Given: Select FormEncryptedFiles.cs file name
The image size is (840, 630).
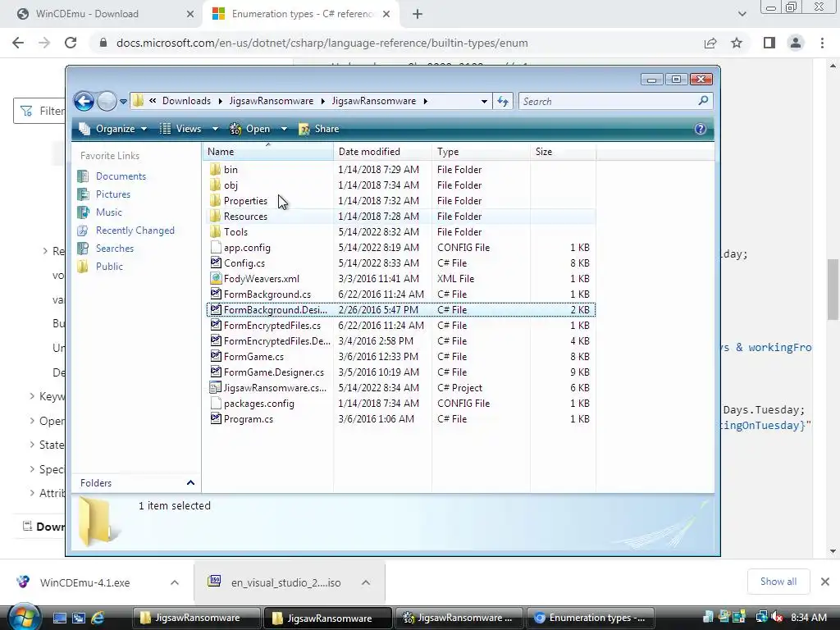Looking at the screenshot, I should tap(272, 325).
